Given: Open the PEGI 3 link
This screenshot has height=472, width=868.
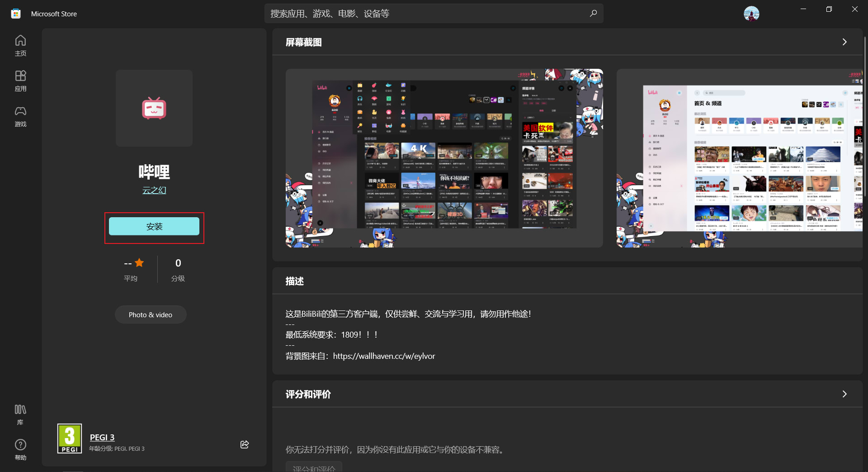Looking at the screenshot, I should pos(102,437).
